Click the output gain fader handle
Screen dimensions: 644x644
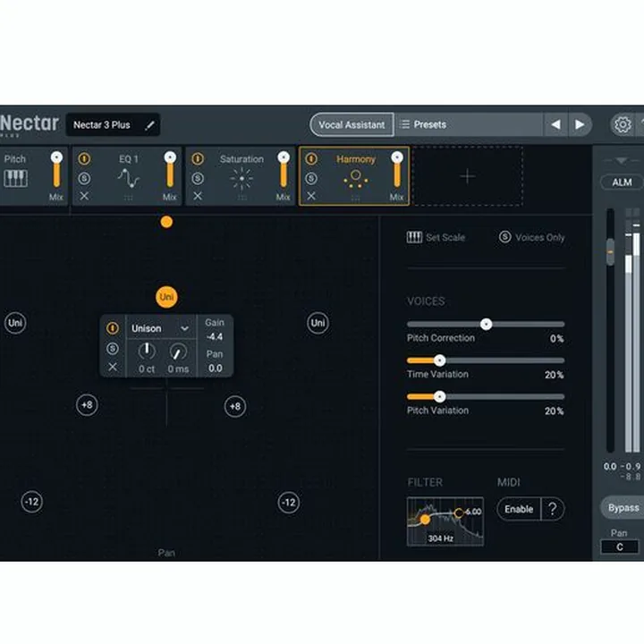point(611,251)
